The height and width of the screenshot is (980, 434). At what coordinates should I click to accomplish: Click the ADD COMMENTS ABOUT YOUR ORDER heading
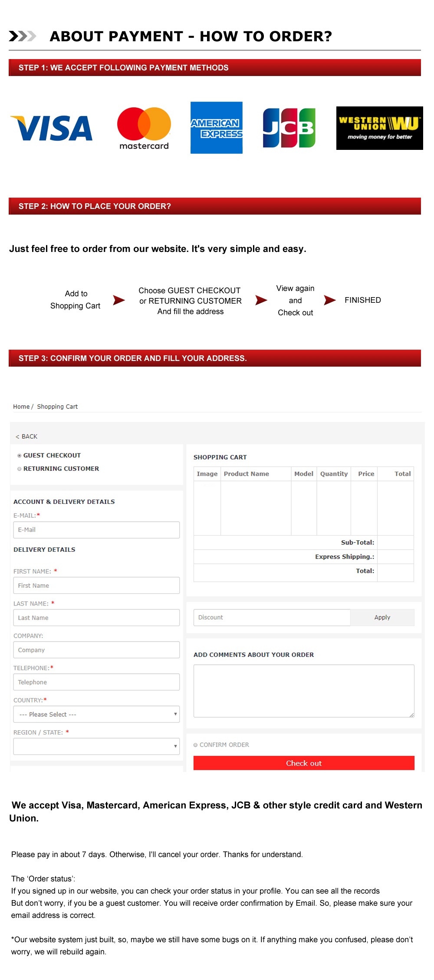point(253,655)
